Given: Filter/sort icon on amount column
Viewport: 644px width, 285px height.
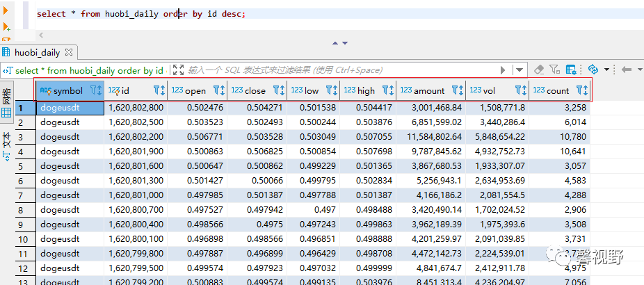Looking at the screenshot, I should [x=458, y=90].
